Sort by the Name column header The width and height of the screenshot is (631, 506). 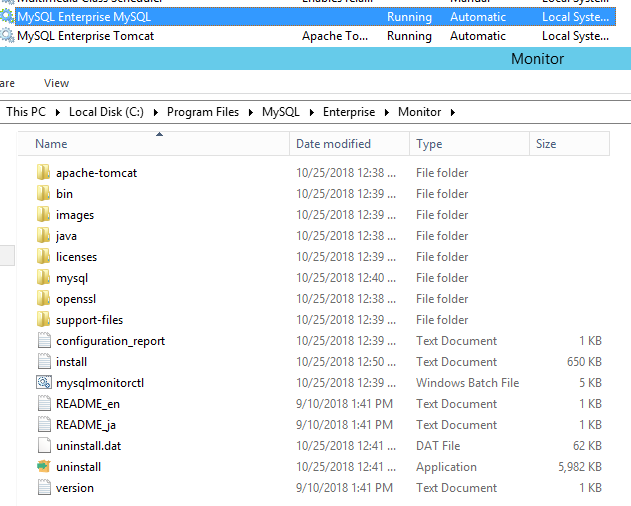click(154, 144)
